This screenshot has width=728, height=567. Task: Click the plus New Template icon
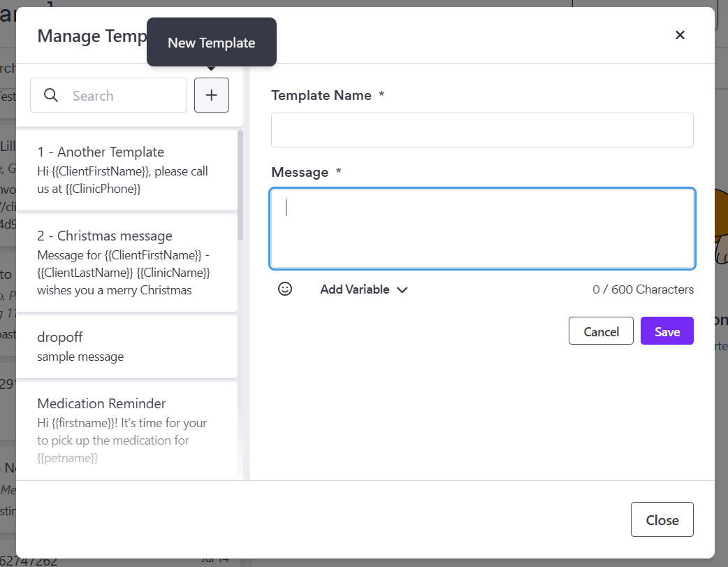click(x=211, y=95)
